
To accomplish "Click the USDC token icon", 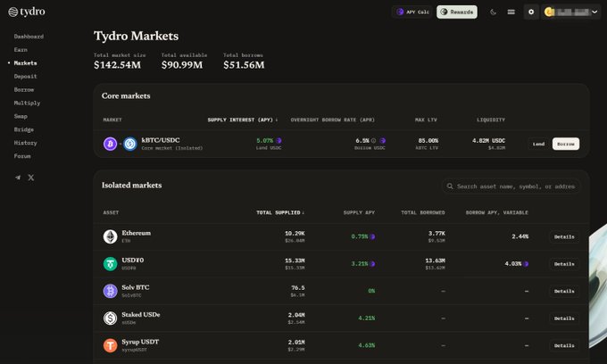I will coord(130,144).
